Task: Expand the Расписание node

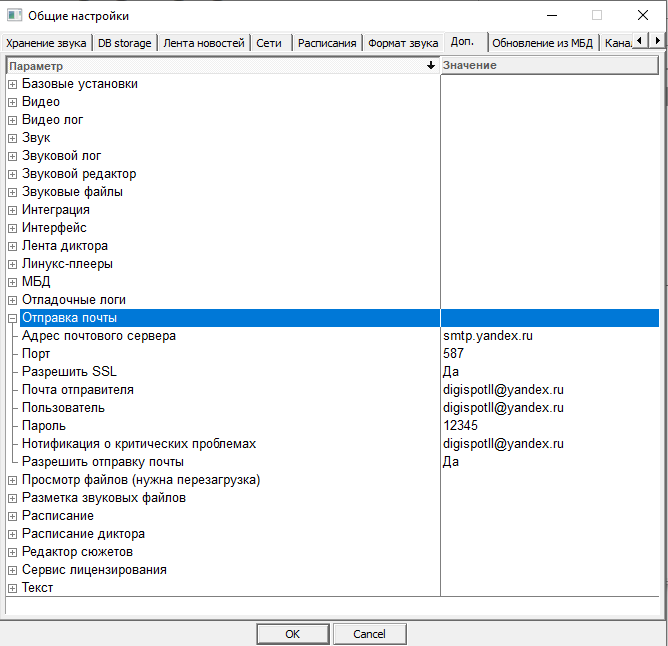Action: point(12,516)
